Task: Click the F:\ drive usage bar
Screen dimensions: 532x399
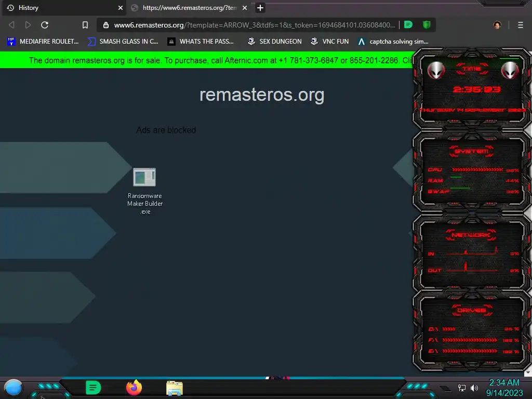Action: pos(470,340)
